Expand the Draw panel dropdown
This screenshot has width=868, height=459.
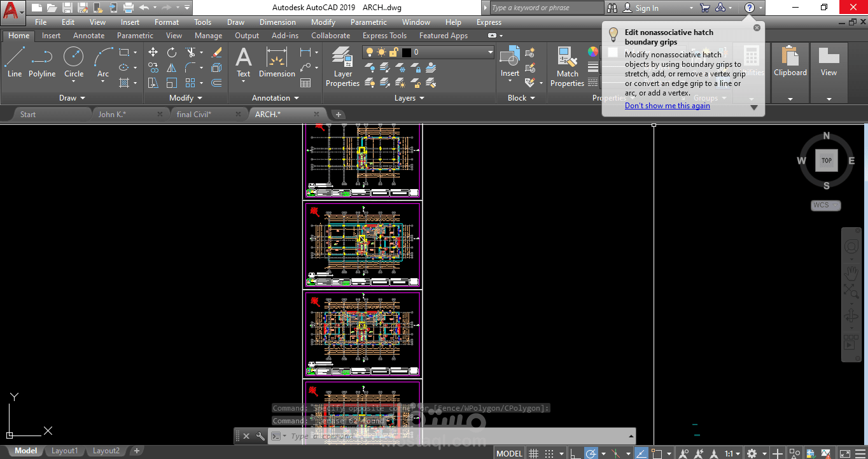pos(72,98)
